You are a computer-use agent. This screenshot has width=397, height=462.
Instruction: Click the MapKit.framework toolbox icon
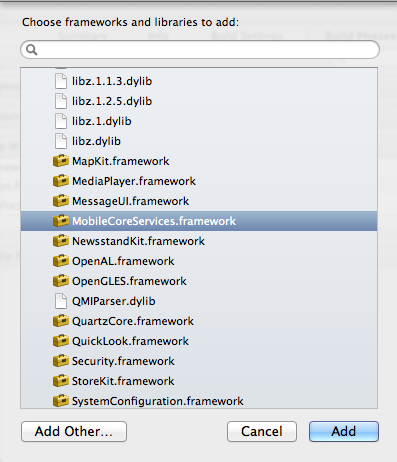coord(61,161)
